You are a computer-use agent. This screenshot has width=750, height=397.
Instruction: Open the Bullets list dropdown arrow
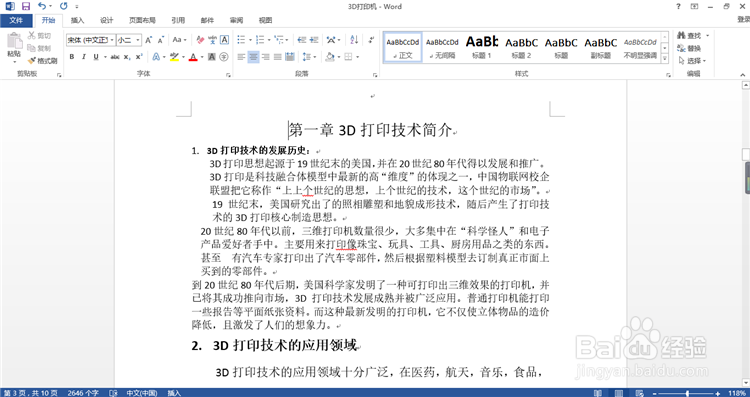coord(250,40)
